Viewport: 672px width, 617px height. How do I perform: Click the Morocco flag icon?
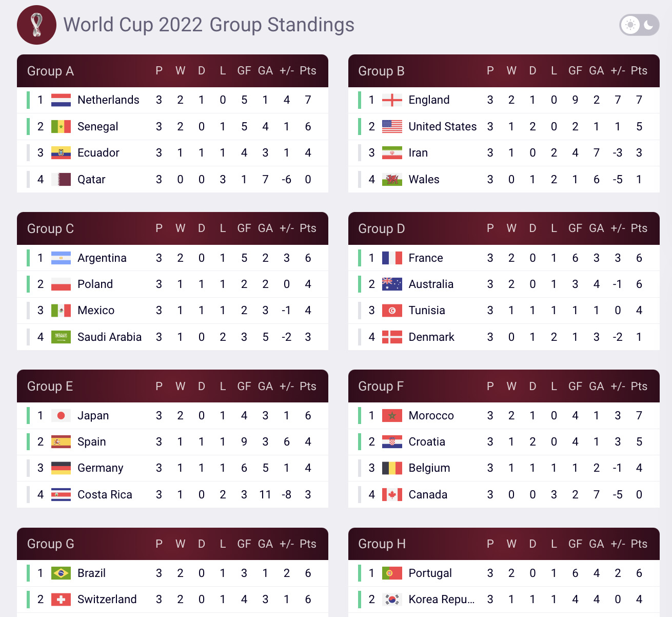pyautogui.click(x=392, y=415)
